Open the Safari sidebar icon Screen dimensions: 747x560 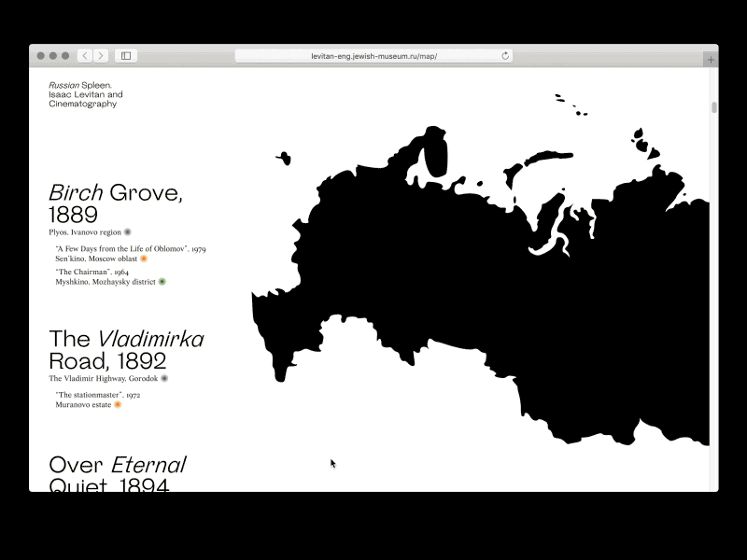pyautogui.click(x=124, y=55)
